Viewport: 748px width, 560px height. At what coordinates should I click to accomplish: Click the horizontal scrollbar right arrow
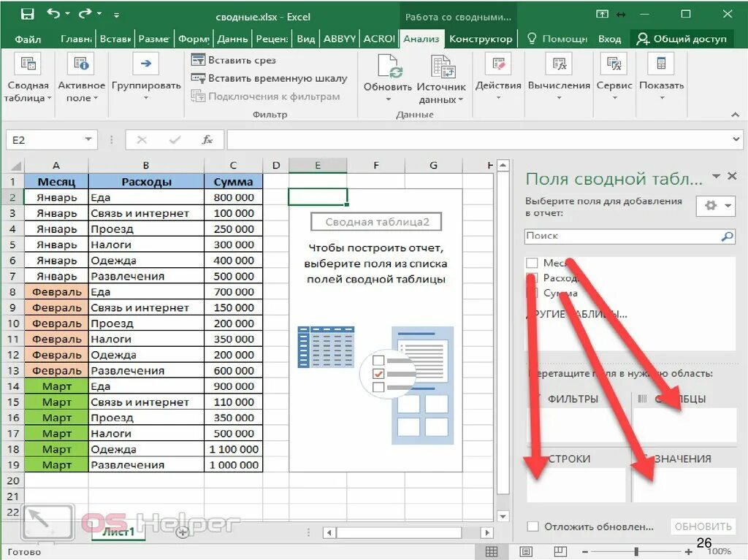coord(486,532)
